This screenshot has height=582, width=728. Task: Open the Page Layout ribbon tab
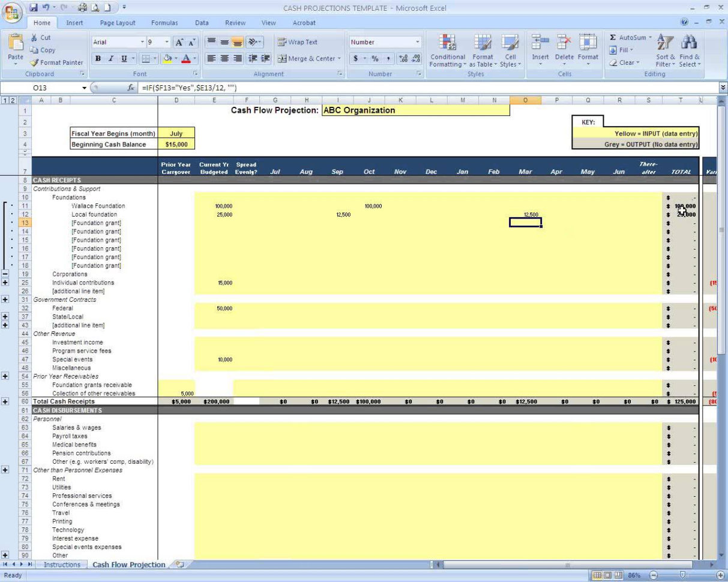tap(118, 23)
